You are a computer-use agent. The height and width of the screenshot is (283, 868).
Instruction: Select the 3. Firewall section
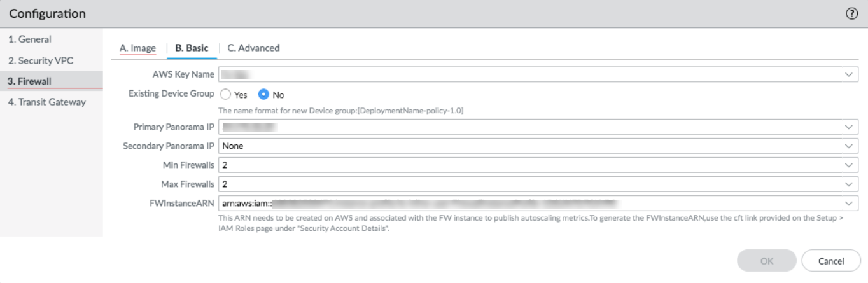tap(30, 81)
